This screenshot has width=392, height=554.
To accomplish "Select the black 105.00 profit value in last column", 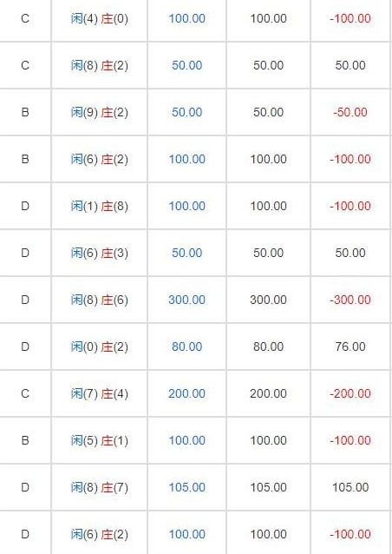I will (350, 487).
